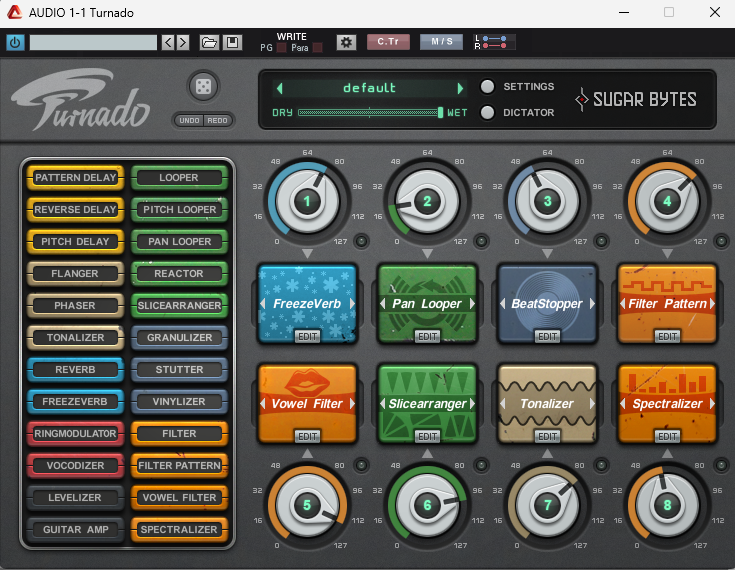The width and height of the screenshot is (735, 570).
Task: Switch BeatStopper slot to next effect
Action: pos(592,304)
